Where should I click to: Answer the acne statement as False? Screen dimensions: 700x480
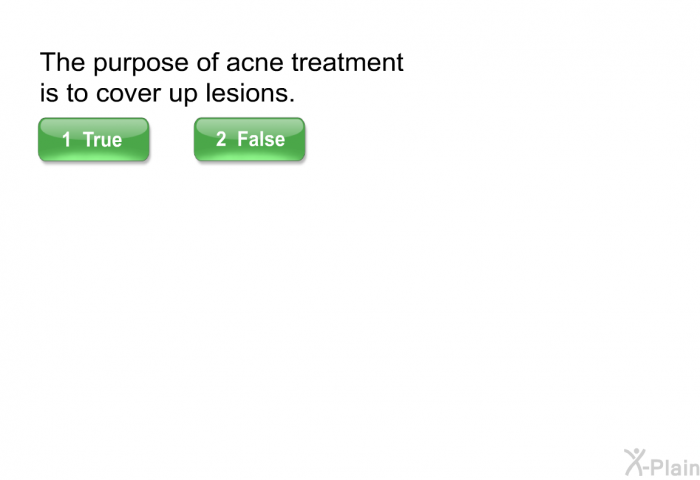[250, 139]
